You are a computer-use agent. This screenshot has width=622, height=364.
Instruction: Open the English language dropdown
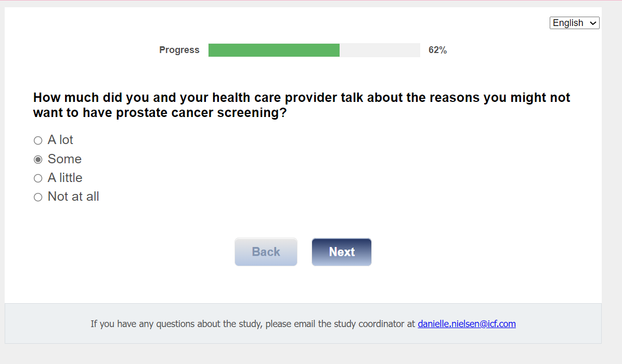coord(574,23)
